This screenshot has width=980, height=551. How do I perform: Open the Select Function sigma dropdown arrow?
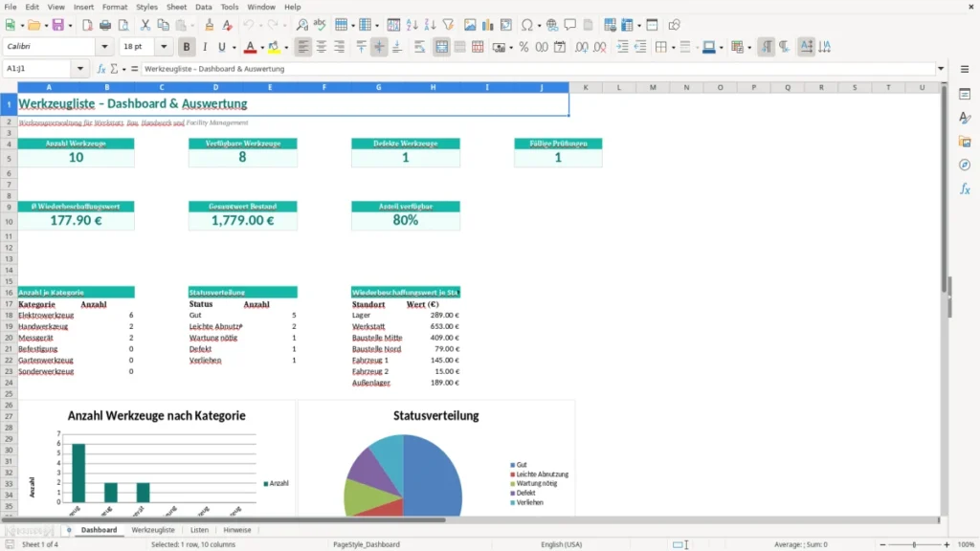[123, 69]
